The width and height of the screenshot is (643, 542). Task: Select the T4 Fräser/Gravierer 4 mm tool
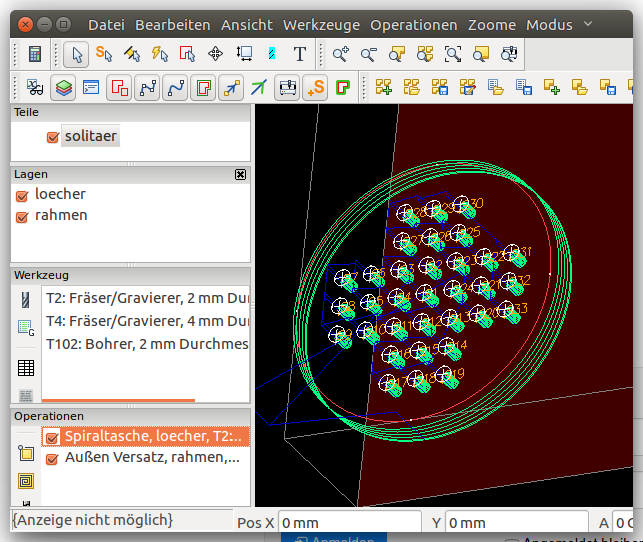pyautogui.click(x=146, y=321)
